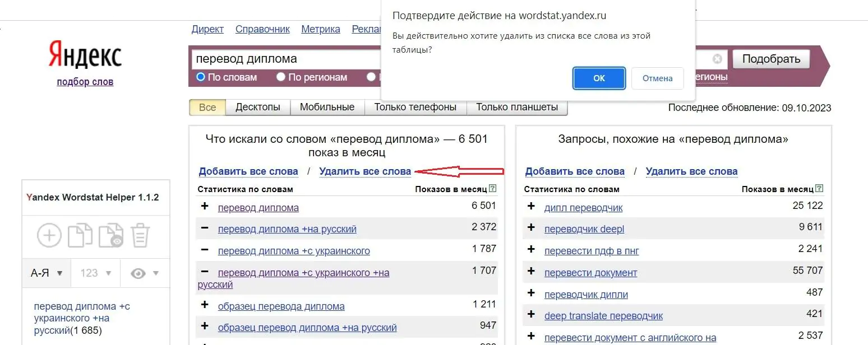Open the eye visibility dropdown in Helper
Viewport: 868px width, 345px height.
pos(145,273)
